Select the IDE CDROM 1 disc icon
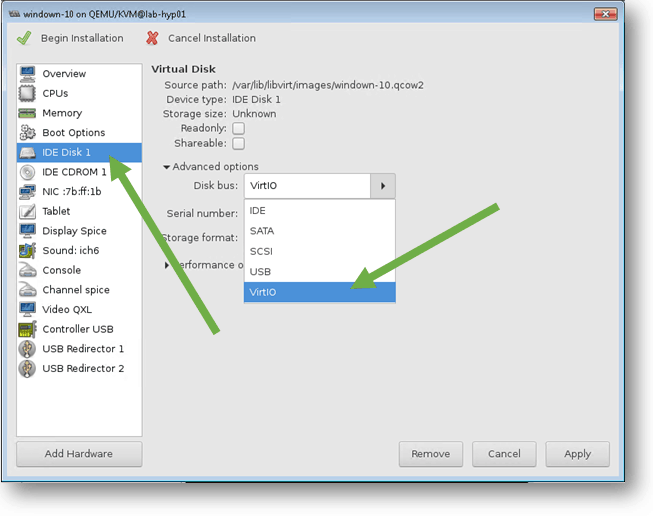The image size is (653, 516). 27,172
